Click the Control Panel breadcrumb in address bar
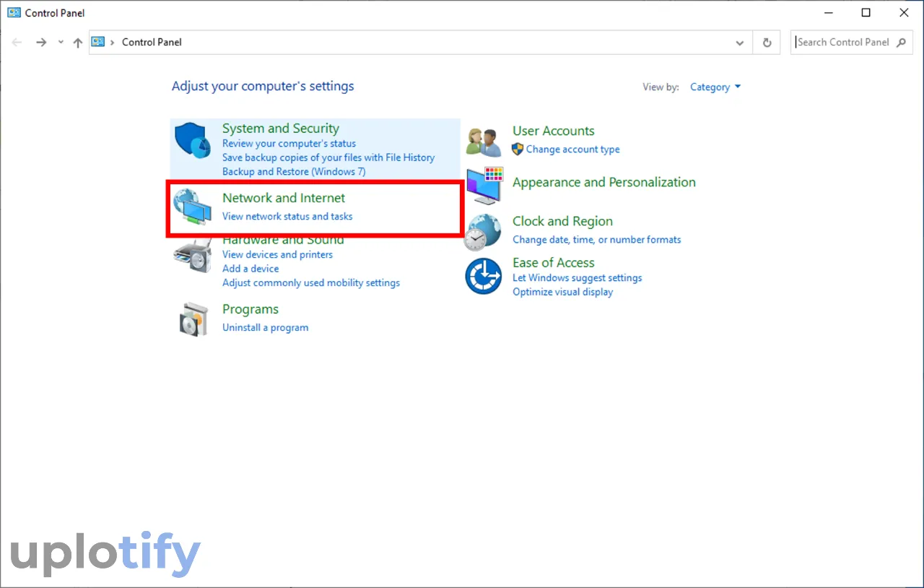Viewport: 924px width, 588px height. pyautogui.click(x=152, y=43)
